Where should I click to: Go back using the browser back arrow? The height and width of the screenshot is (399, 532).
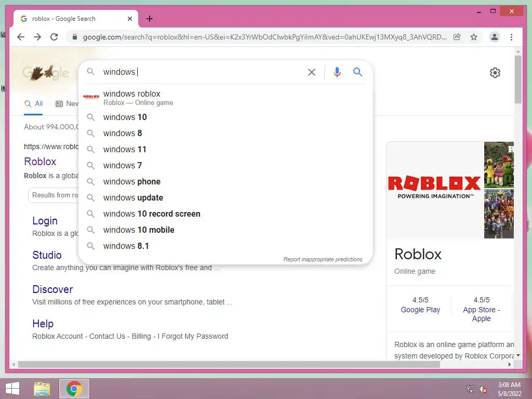21,37
